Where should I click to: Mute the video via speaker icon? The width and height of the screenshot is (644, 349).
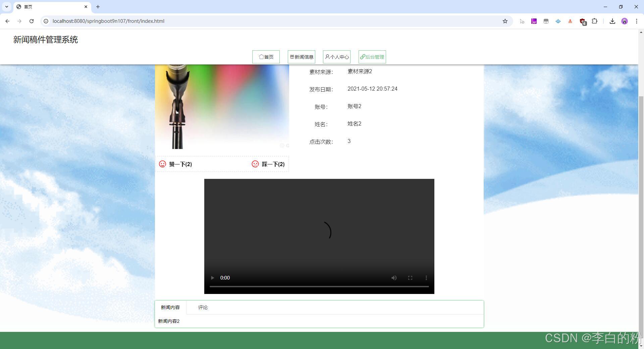pyautogui.click(x=394, y=278)
